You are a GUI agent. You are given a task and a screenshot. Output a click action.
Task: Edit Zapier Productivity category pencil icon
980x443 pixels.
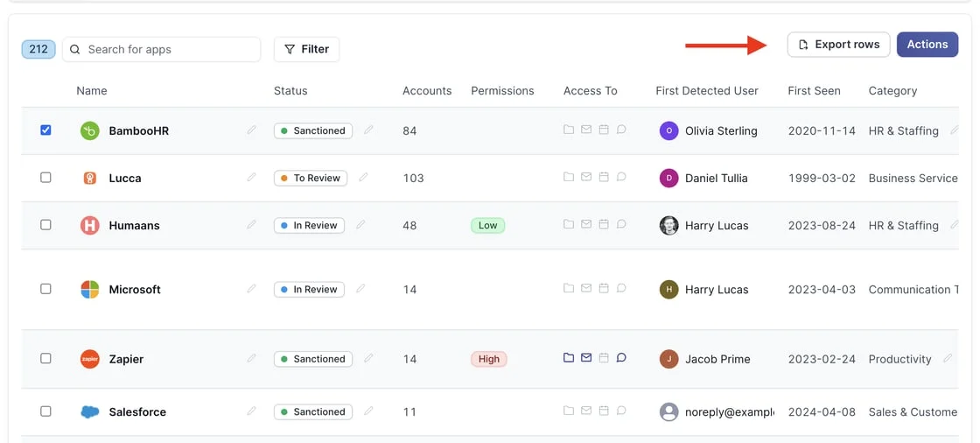tap(948, 358)
